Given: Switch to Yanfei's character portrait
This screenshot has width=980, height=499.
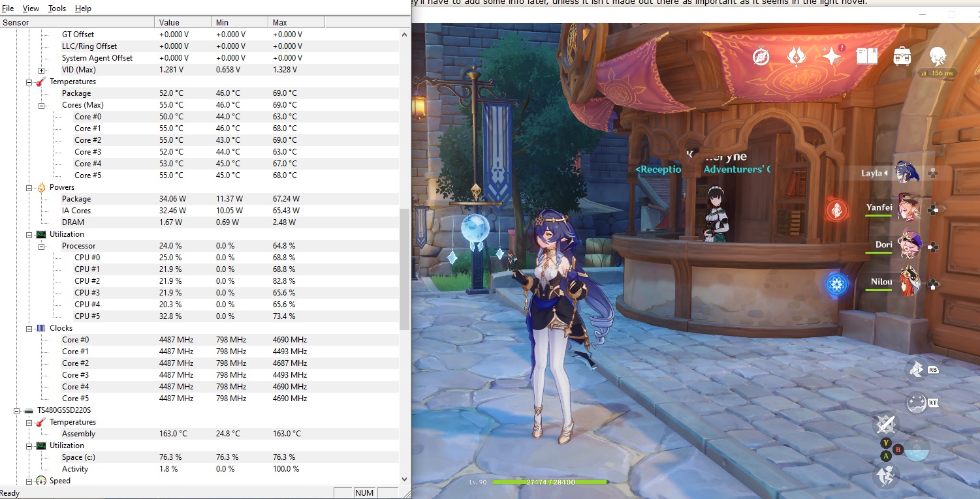Looking at the screenshot, I should point(909,208).
